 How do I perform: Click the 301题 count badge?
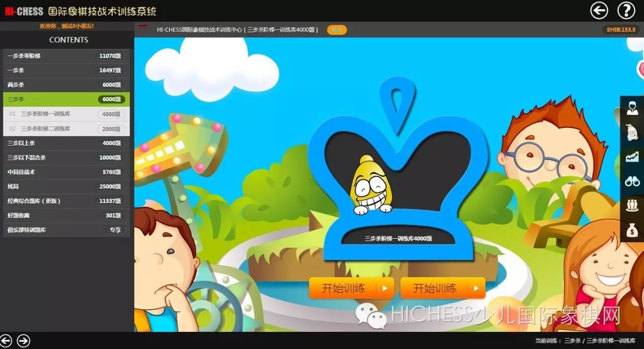click(x=113, y=216)
